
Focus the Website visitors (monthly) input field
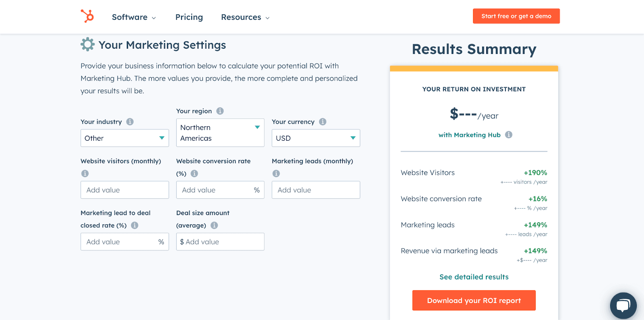tap(124, 190)
